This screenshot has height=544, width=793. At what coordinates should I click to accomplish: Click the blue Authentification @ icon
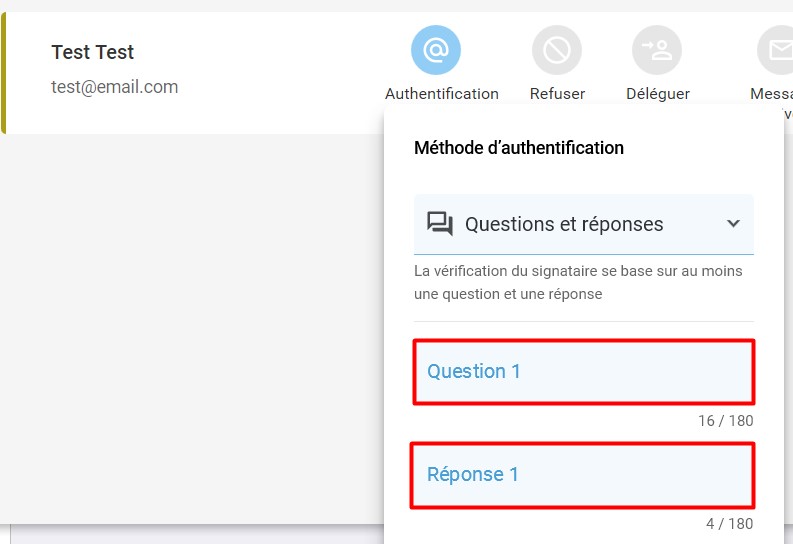pos(435,50)
